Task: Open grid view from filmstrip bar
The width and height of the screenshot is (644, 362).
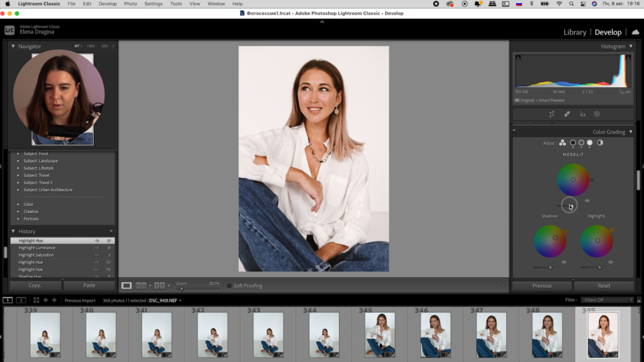Action: 36,300
